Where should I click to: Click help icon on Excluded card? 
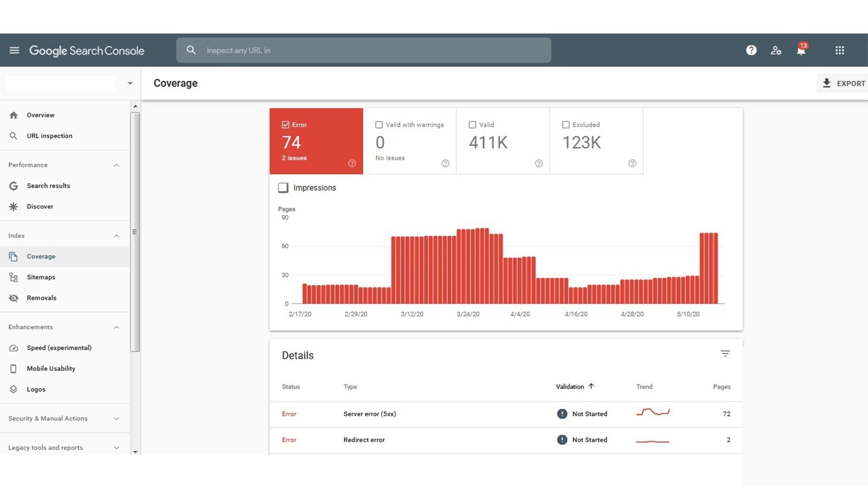pyautogui.click(x=632, y=164)
